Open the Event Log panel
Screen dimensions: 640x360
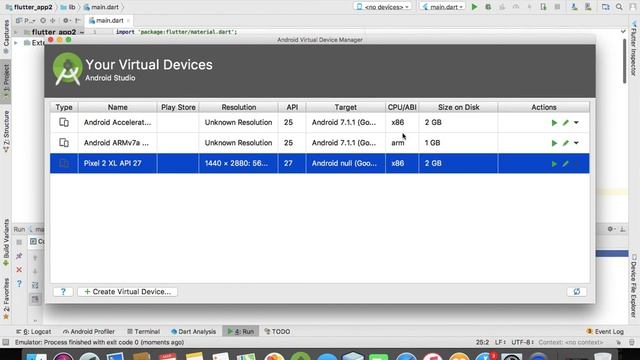tap(605, 331)
